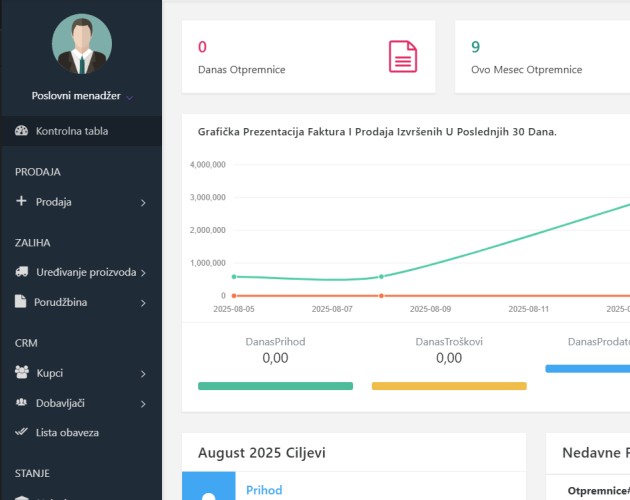Click the pink document icon in Danas Otpremnice card

coord(403,57)
